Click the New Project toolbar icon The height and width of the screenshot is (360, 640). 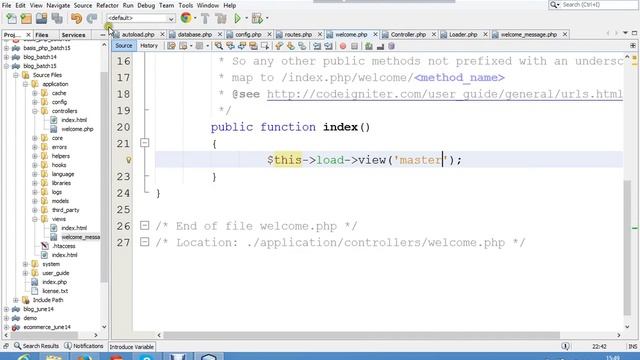26,18
